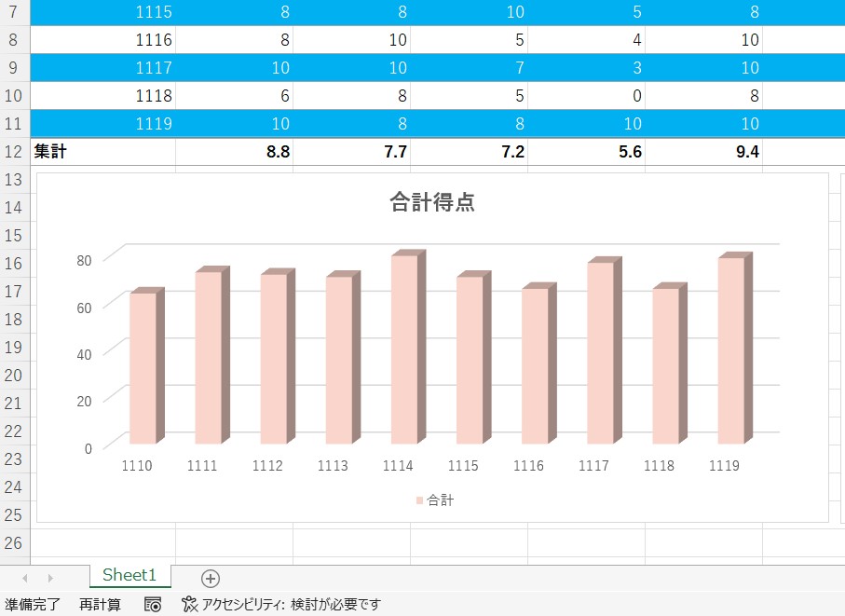Select row header 26
Screen dimensions: 845x616
pos(13,542)
